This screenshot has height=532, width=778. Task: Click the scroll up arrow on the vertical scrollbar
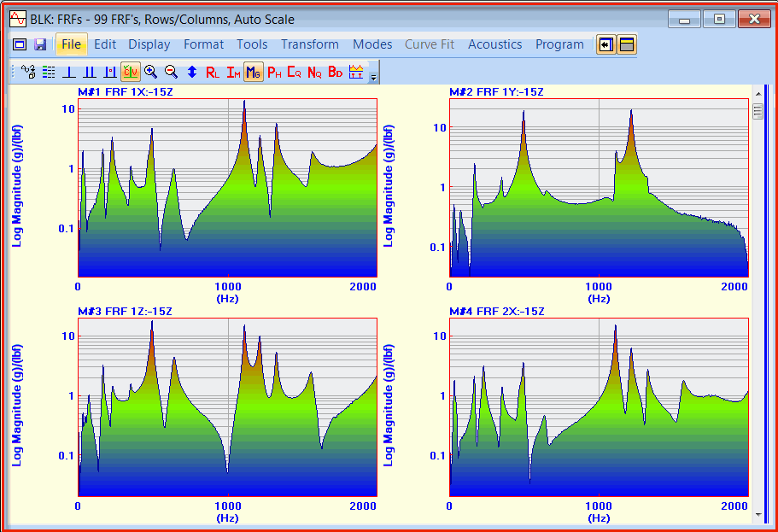758,93
